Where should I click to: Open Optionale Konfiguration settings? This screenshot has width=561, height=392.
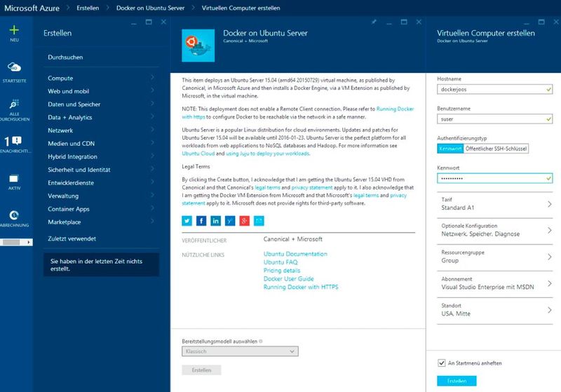tap(495, 230)
